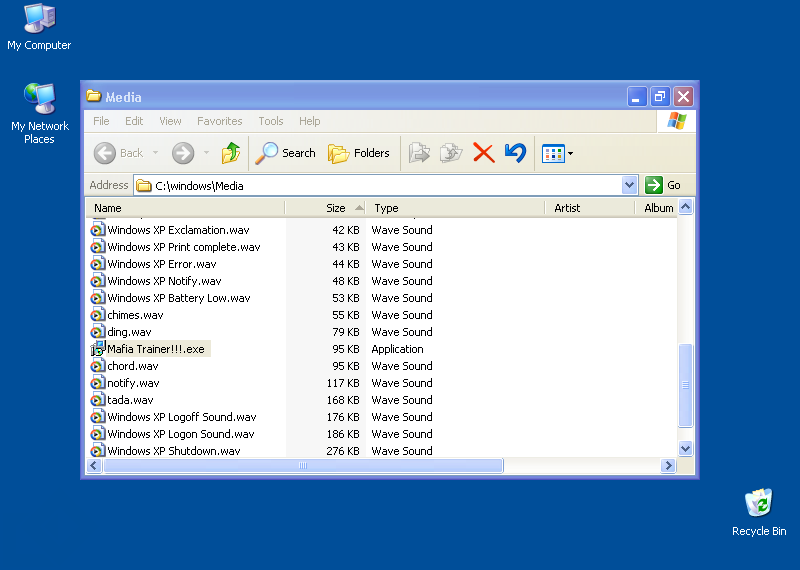The image size is (800, 570).
Task: Select Windows XP Notify.wav icon
Action: (x=98, y=281)
